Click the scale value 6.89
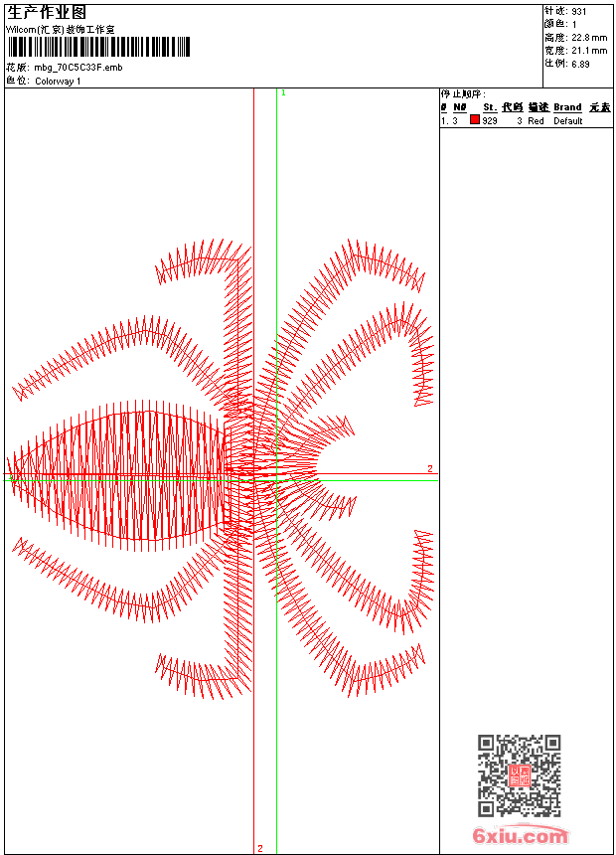The width and height of the screenshot is (616, 855). point(580,64)
